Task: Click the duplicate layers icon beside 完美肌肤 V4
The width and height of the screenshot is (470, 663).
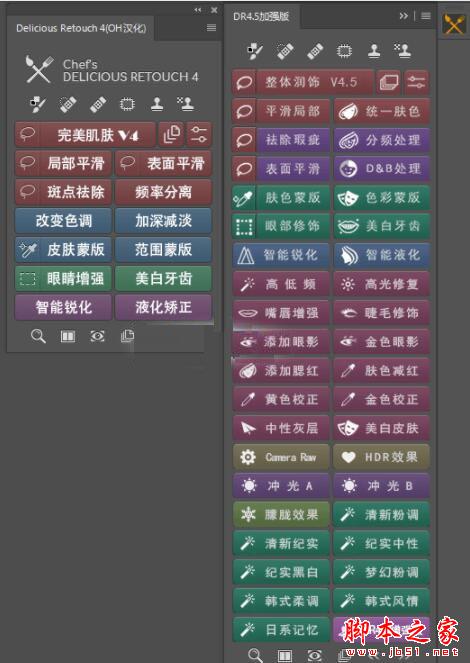Action: tap(171, 135)
